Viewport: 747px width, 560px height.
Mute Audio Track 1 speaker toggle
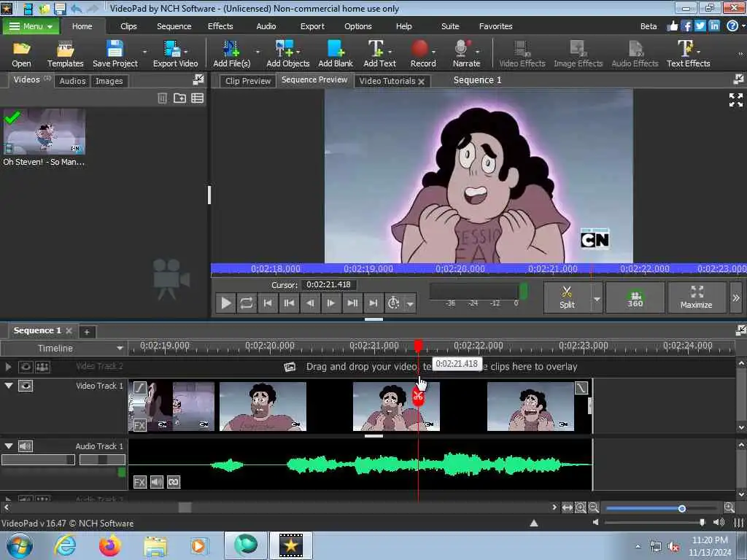coord(26,446)
